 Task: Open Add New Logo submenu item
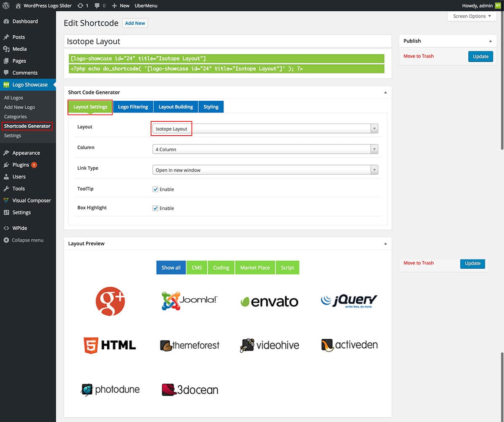coord(19,107)
